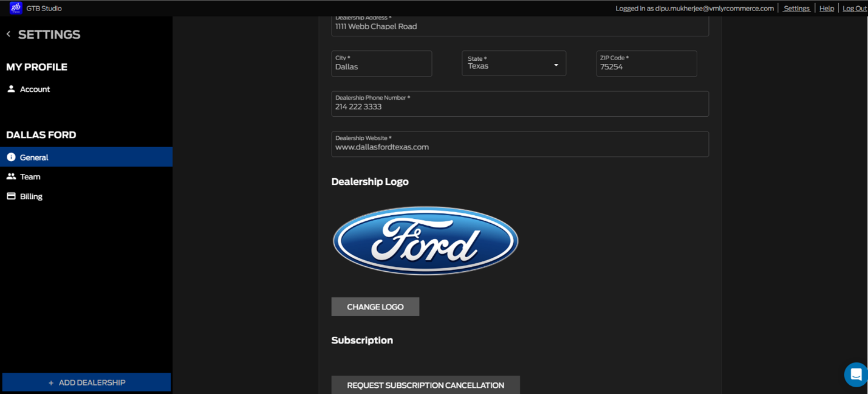
Task: Click the Dealership Logo heading
Action: (x=370, y=182)
